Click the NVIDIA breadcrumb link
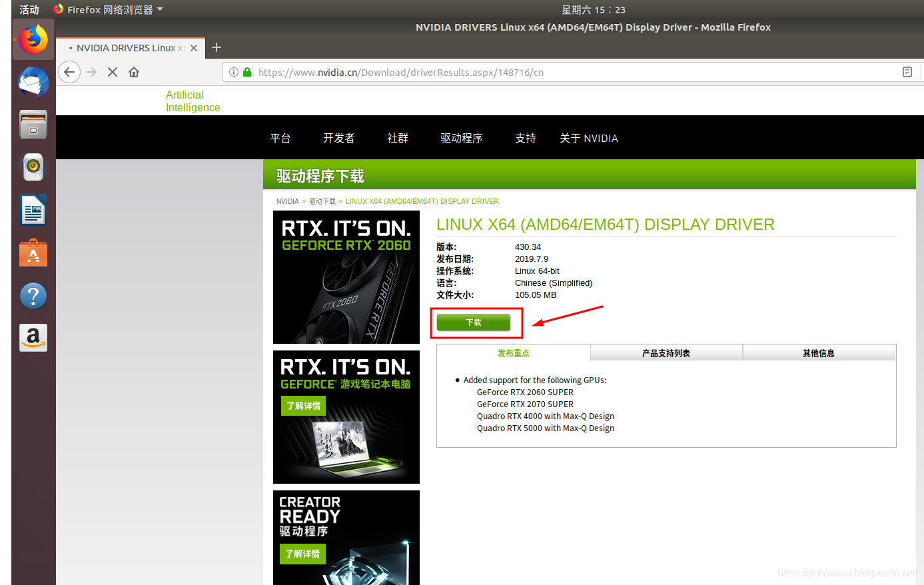The width and height of the screenshot is (924, 585). click(x=288, y=201)
